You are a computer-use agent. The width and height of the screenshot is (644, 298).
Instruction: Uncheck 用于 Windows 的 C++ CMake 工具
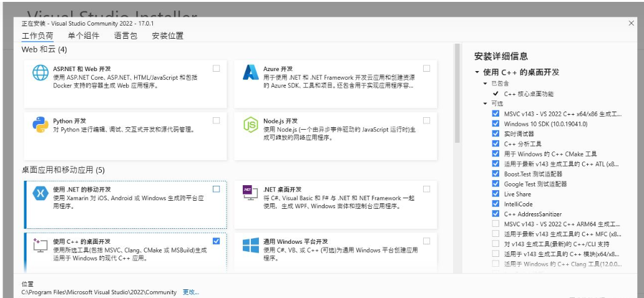(495, 154)
